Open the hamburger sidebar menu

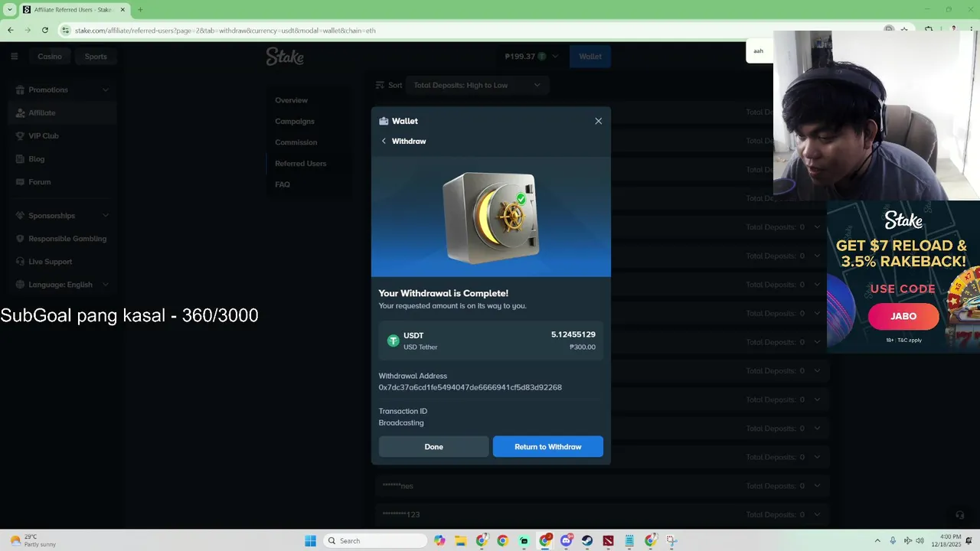pos(14,56)
